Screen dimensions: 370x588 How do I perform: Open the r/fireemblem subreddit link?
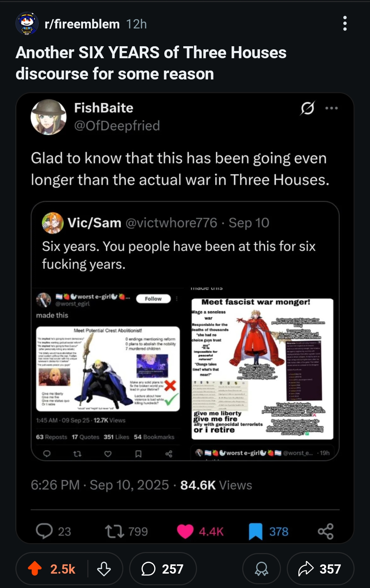[x=82, y=24]
